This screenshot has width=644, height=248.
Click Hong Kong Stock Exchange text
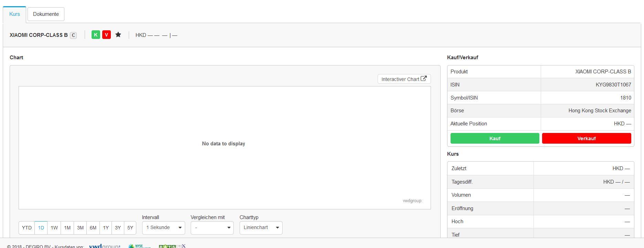(x=600, y=111)
